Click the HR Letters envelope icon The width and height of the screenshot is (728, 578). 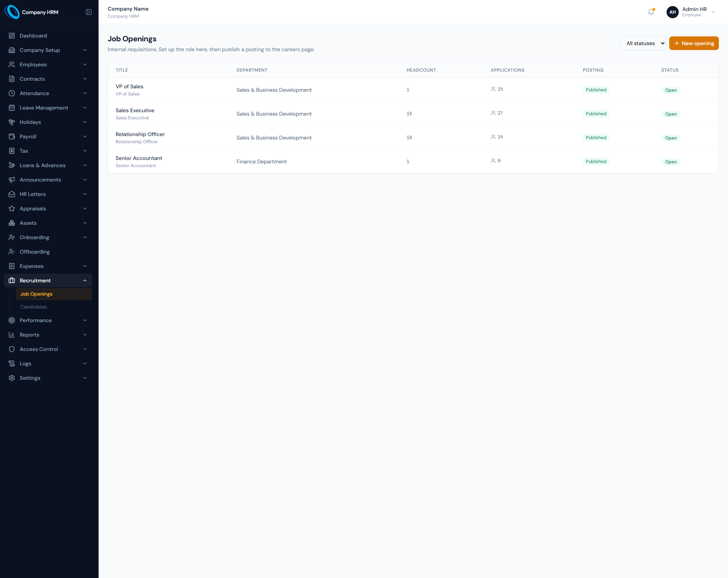12,194
